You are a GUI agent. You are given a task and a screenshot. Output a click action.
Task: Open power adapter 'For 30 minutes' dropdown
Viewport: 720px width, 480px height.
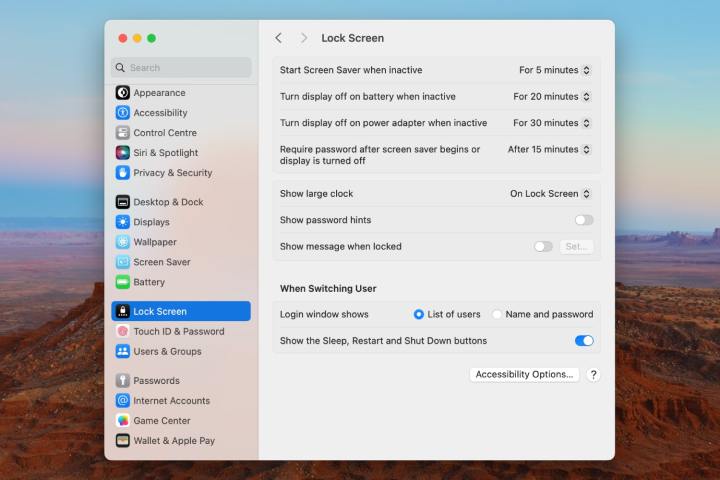551,123
